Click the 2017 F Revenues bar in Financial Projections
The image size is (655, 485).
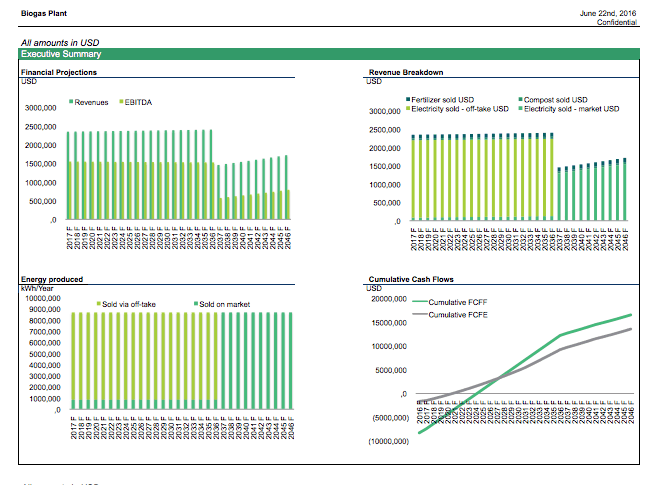68,175
